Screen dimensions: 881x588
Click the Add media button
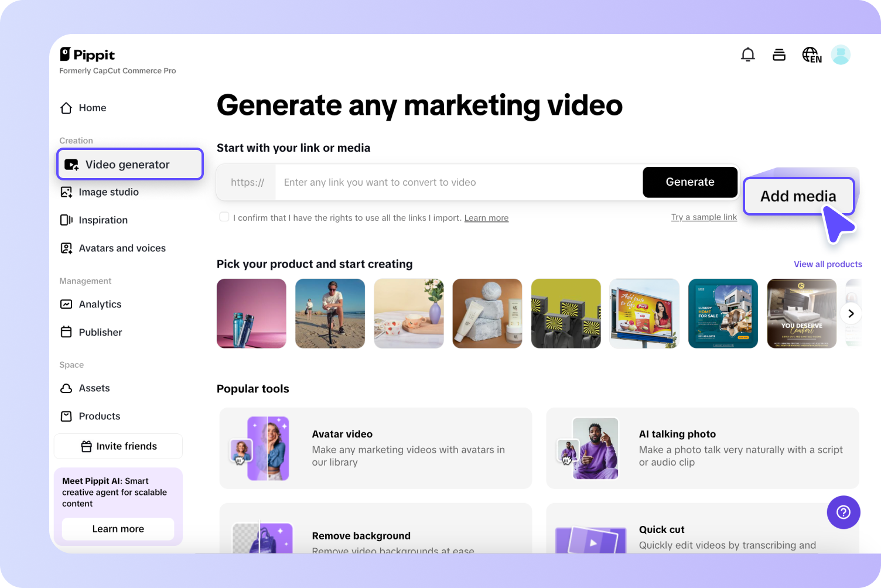point(798,196)
